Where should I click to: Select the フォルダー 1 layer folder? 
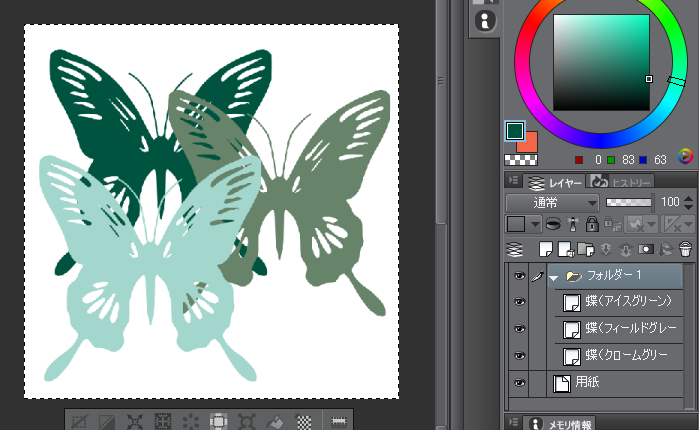click(x=615, y=276)
